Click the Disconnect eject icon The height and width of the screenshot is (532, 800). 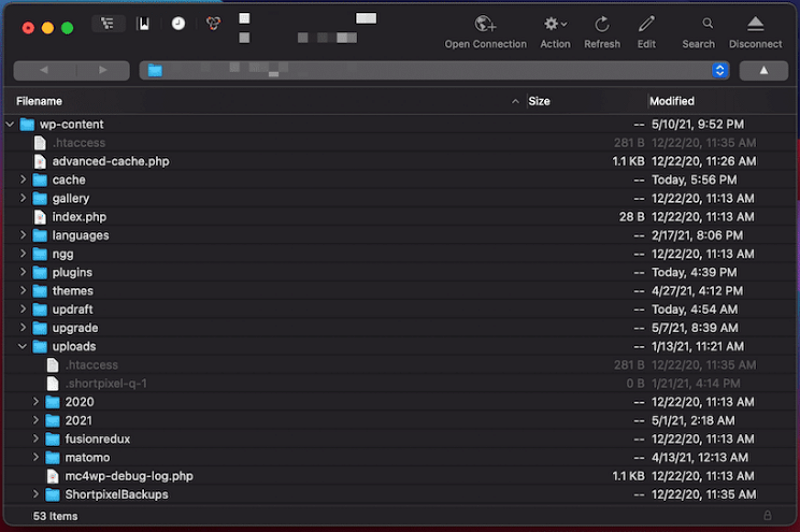[x=755, y=24]
